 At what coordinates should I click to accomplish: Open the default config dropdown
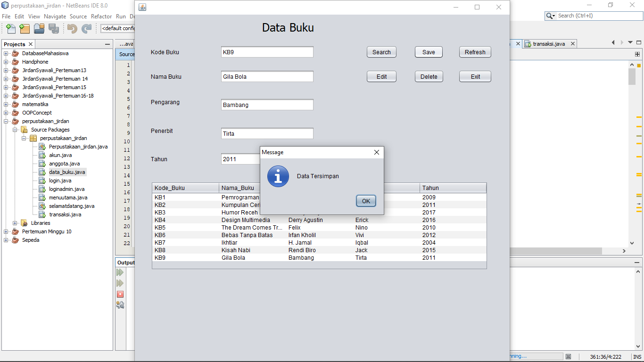point(117,28)
